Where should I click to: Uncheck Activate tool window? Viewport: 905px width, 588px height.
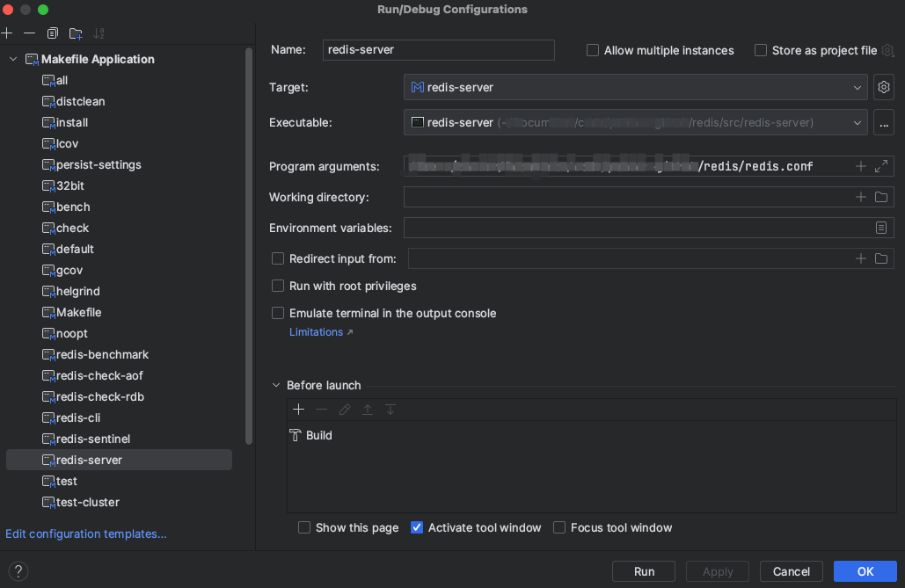417,527
